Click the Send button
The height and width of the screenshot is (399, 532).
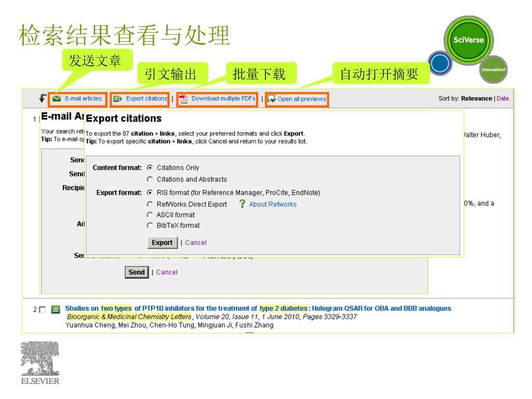coord(137,272)
